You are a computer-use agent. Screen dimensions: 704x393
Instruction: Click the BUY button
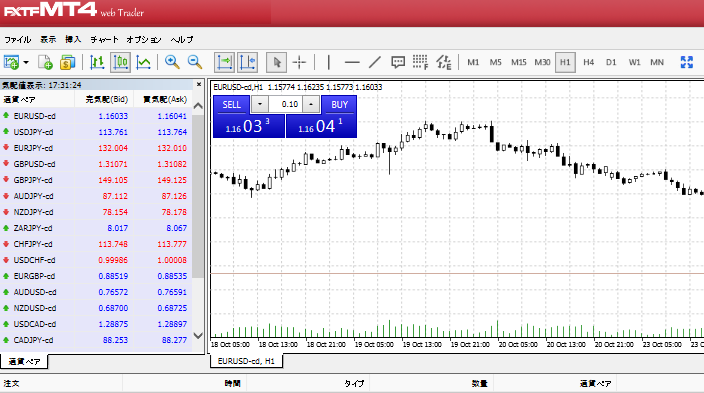click(339, 105)
